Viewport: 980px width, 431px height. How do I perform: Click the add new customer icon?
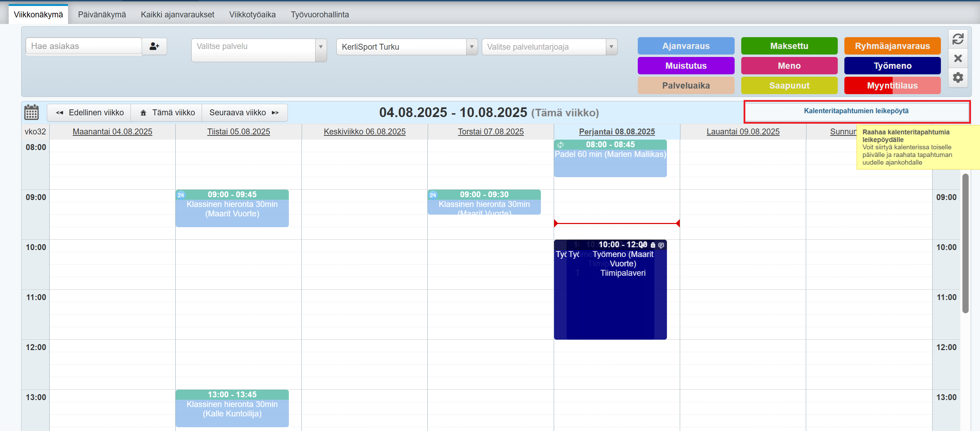click(154, 46)
